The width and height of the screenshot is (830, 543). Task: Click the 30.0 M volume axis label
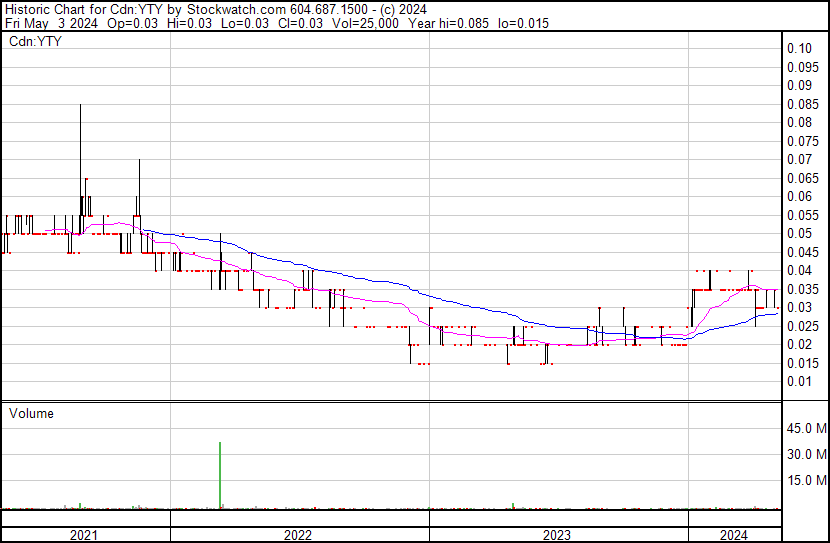(806, 454)
